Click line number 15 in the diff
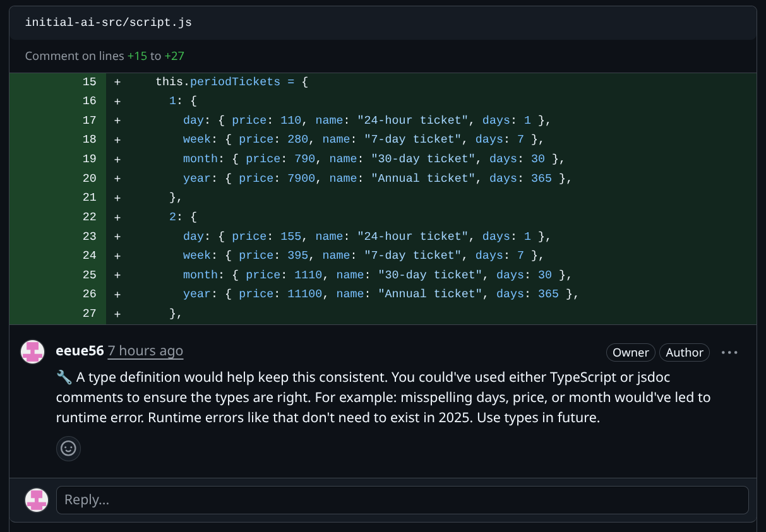This screenshot has width=766, height=532. point(90,82)
